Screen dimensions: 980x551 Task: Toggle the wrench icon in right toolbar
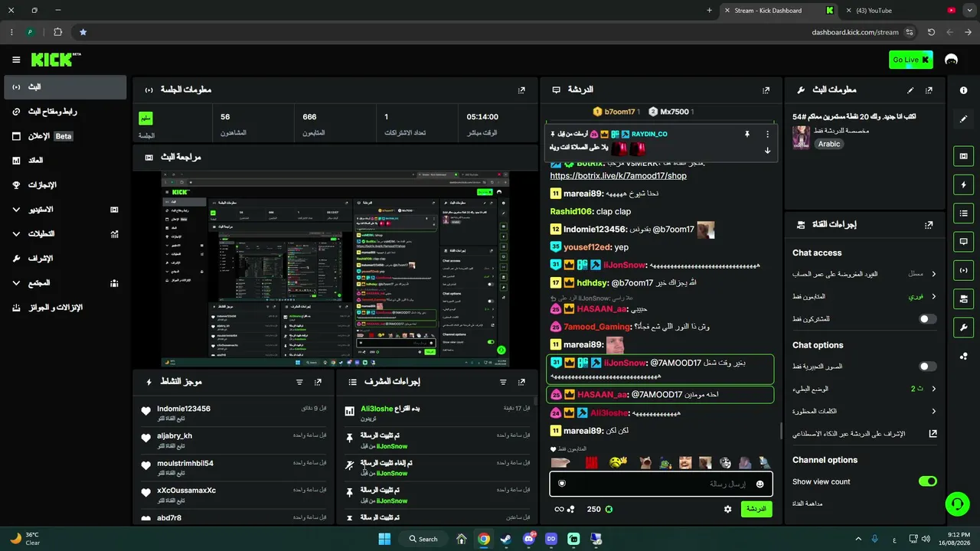963,328
